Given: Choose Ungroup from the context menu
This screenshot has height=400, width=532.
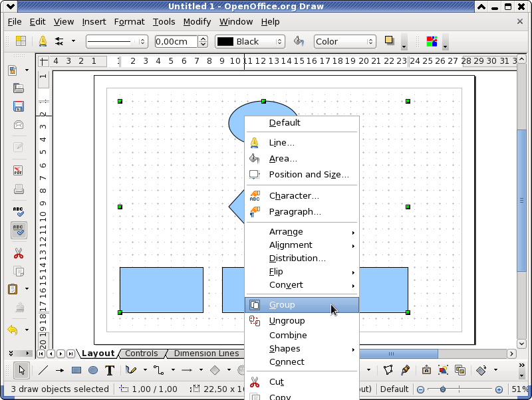Looking at the screenshot, I should click(x=302, y=321).
